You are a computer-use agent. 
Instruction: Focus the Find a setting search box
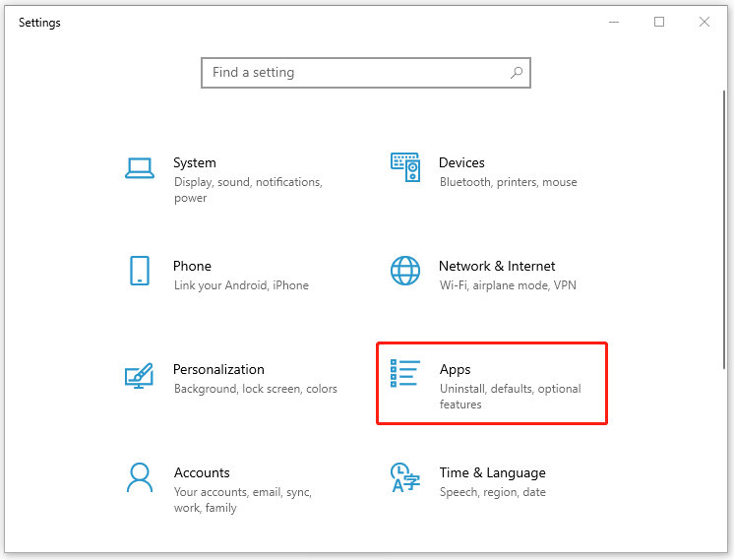point(366,73)
